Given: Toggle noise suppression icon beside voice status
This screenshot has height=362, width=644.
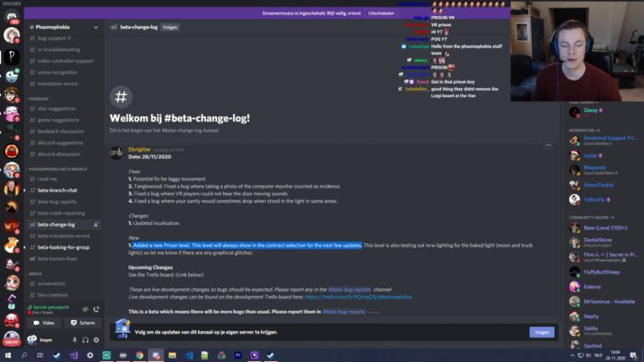Looking at the screenshot, I should [x=85, y=309].
